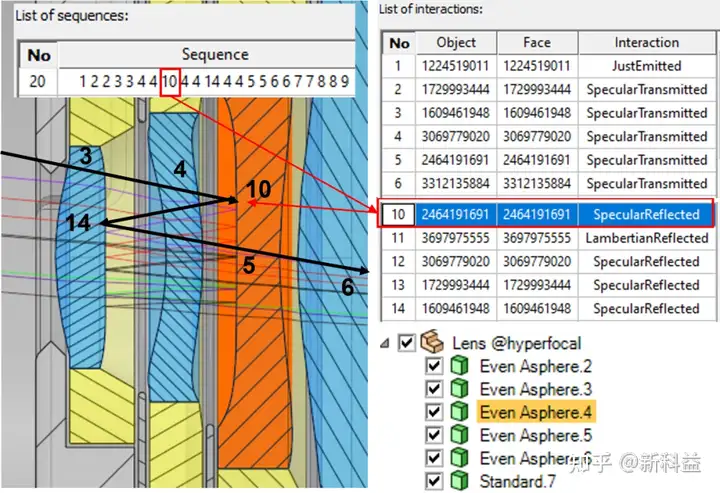
Task: Click green body icon of Even Asphere.4
Action: tap(459, 411)
